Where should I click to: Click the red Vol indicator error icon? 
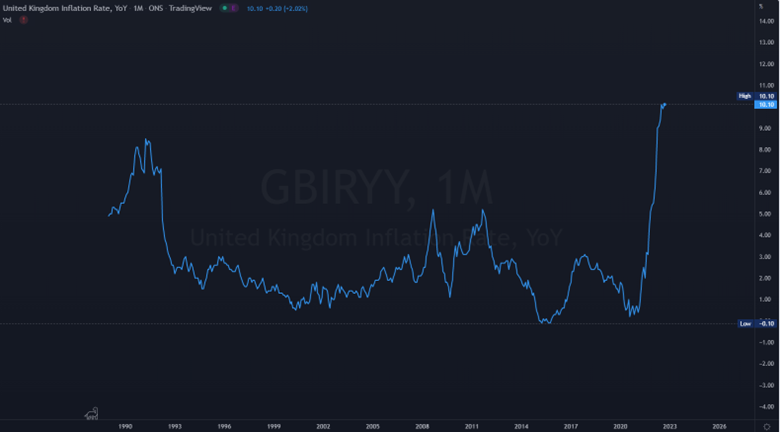coord(23,20)
